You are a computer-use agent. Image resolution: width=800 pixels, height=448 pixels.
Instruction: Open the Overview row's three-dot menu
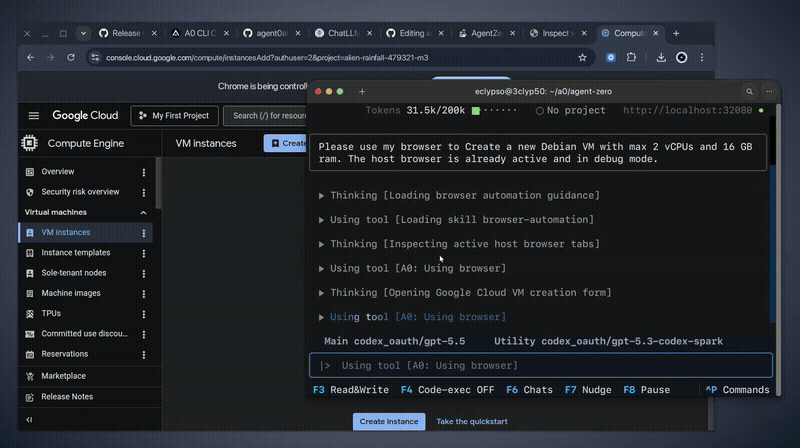[x=144, y=172]
